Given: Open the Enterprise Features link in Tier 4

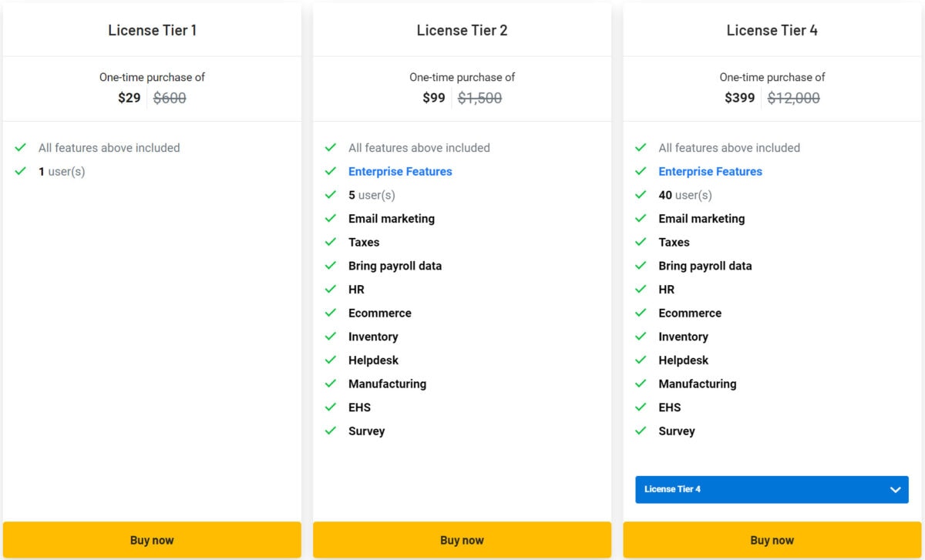Looking at the screenshot, I should (710, 171).
